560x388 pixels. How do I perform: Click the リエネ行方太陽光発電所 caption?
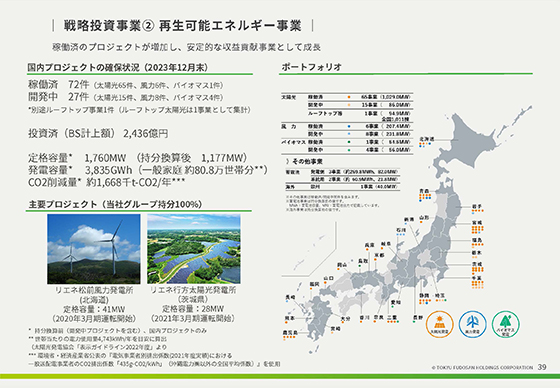click(x=193, y=290)
